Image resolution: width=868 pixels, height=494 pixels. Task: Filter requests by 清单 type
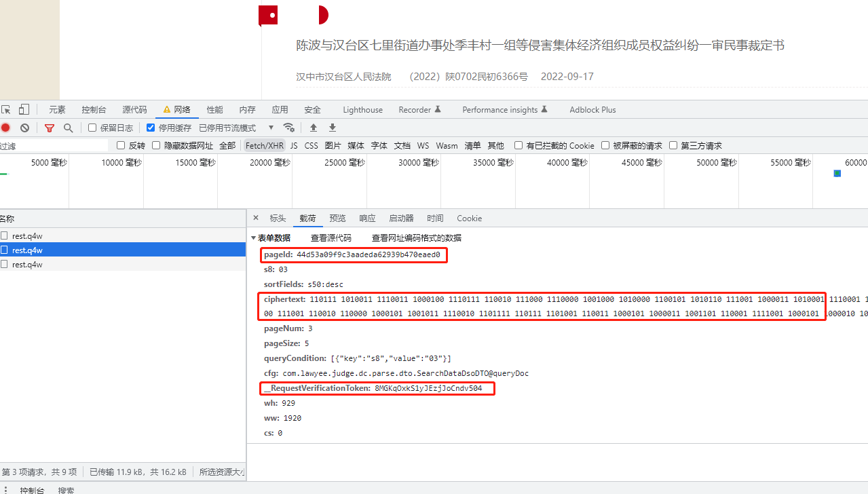472,145
